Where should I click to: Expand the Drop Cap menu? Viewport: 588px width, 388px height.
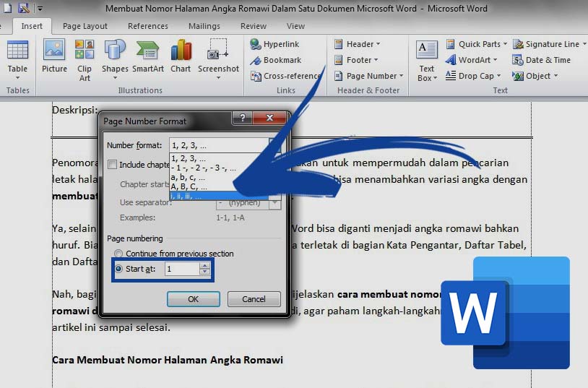coord(473,76)
